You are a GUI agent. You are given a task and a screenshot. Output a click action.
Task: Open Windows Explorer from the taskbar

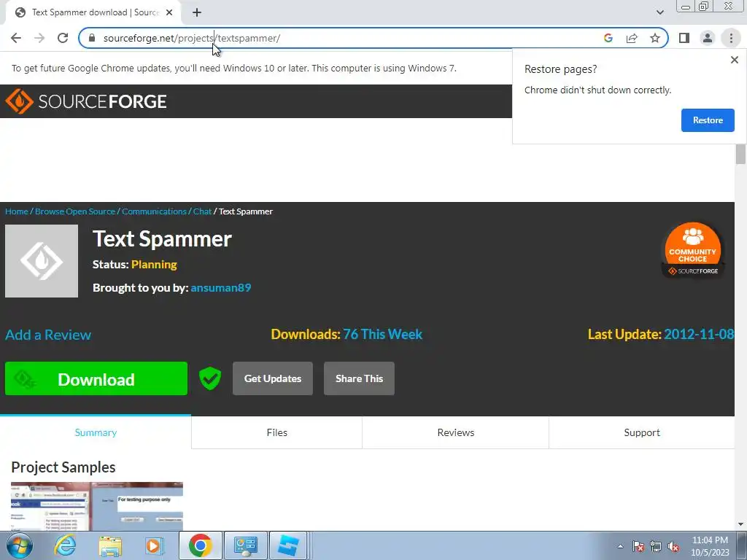point(110,545)
